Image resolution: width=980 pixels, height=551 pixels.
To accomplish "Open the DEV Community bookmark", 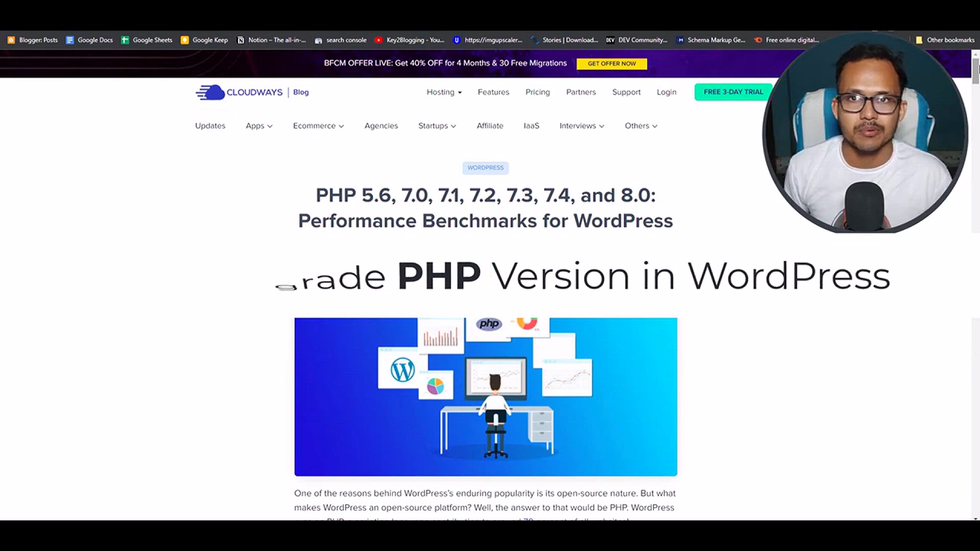I will [x=636, y=40].
